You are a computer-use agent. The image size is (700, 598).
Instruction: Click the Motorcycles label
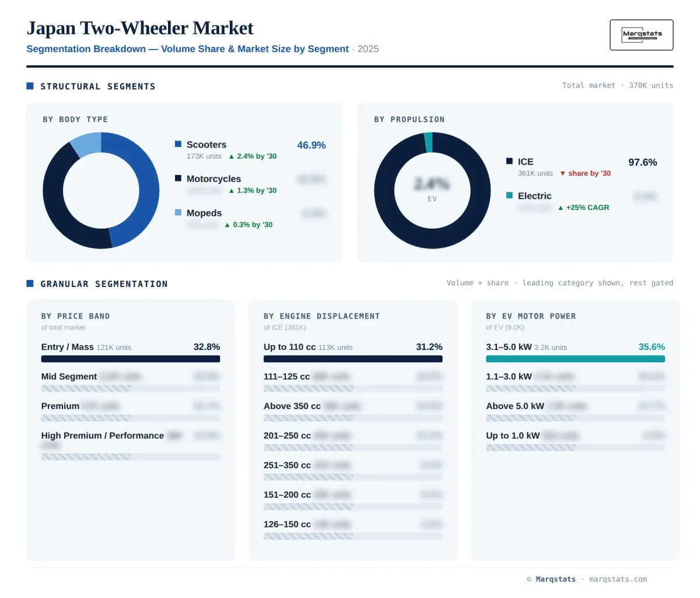213,179
